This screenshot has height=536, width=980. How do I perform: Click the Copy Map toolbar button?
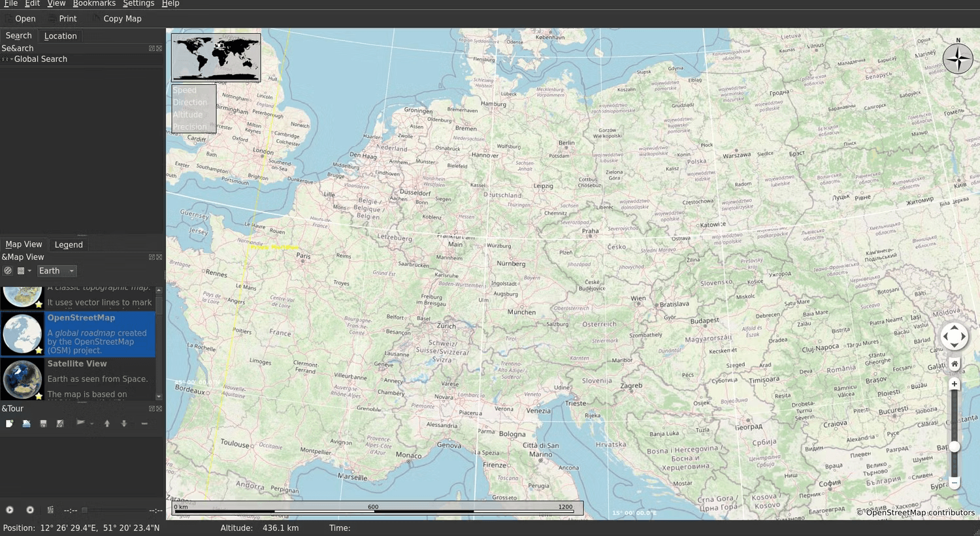tap(122, 18)
